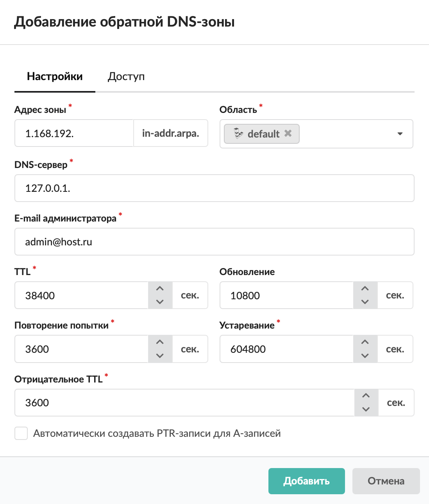The image size is (429, 504).
Task: Decrease Обновление value with the down arrow
Action: click(365, 302)
